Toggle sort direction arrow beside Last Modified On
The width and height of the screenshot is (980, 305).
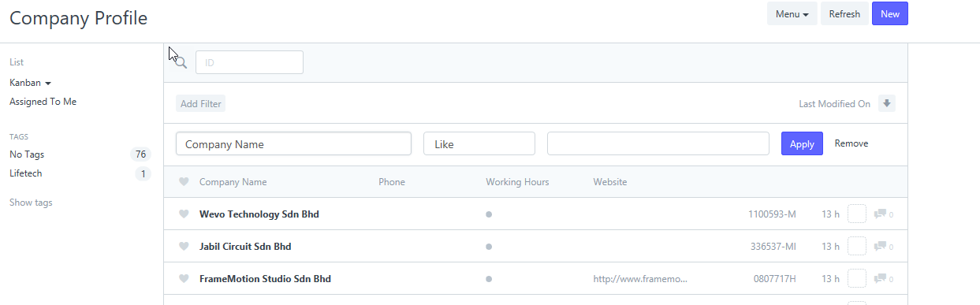(887, 103)
